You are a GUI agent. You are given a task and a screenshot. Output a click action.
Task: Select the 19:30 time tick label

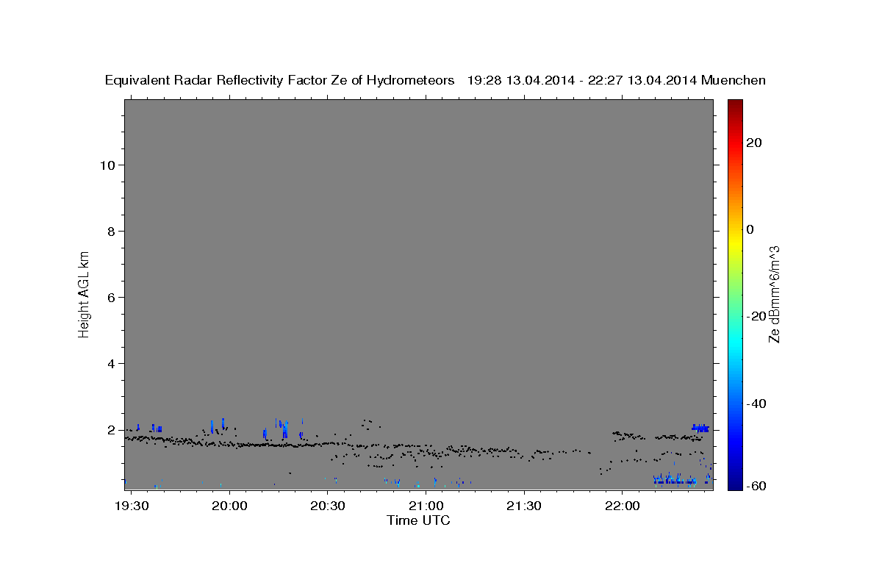(133, 506)
